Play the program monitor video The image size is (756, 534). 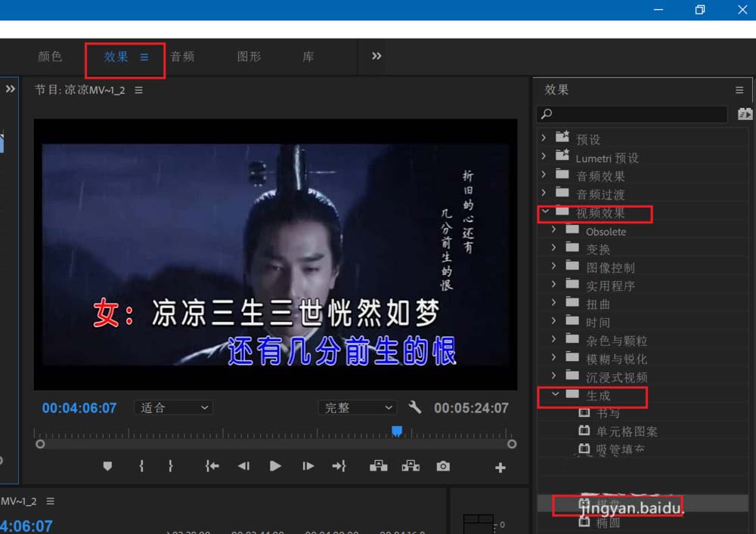pyautogui.click(x=275, y=466)
